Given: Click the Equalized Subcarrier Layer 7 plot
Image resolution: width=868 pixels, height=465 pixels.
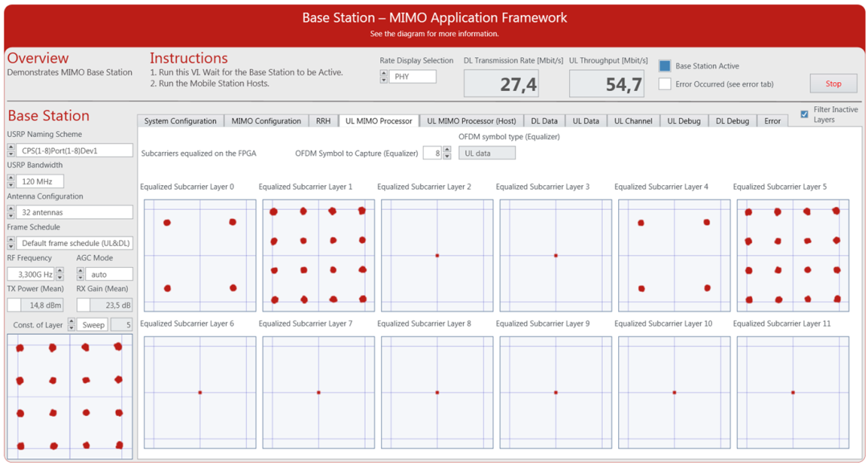Looking at the screenshot, I should tap(318, 393).
